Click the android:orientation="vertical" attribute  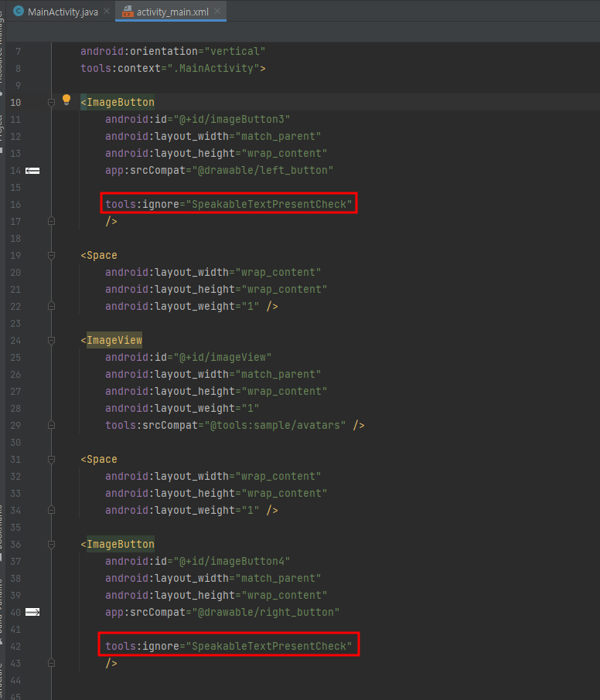point(173,51)
